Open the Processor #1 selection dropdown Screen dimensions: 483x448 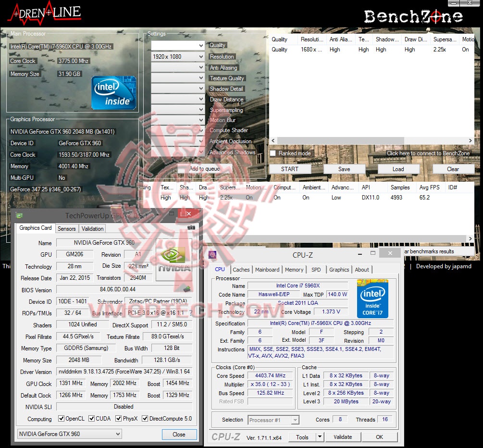tap(273, 420)
